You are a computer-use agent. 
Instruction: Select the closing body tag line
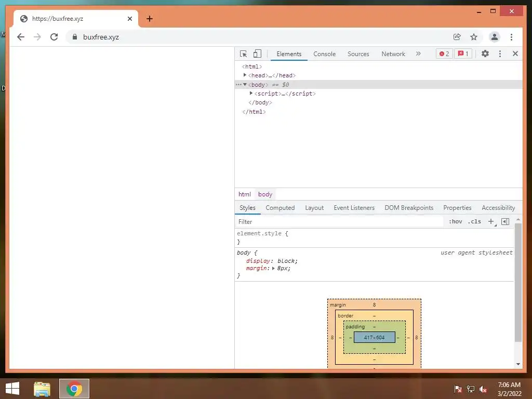260,102
